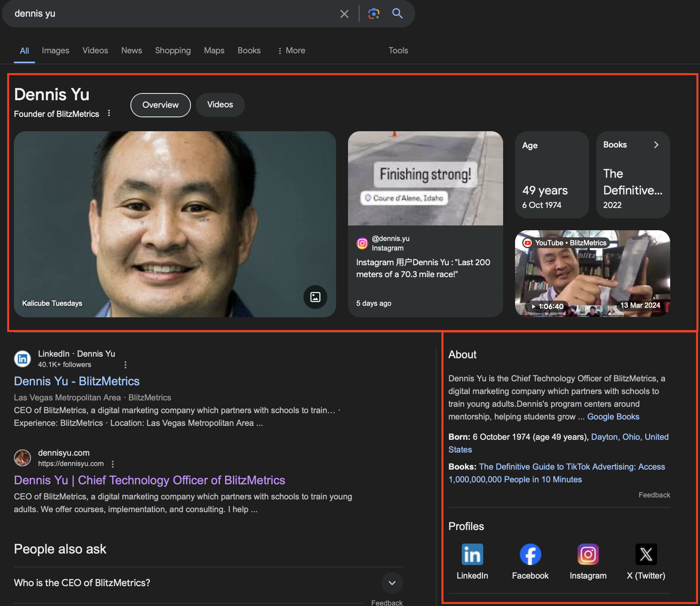Viewport: 700px width, 606px height.
Task: Open the Facebook profile icon in Profiles
Action: pyautogui.click(x=530, y=554)
